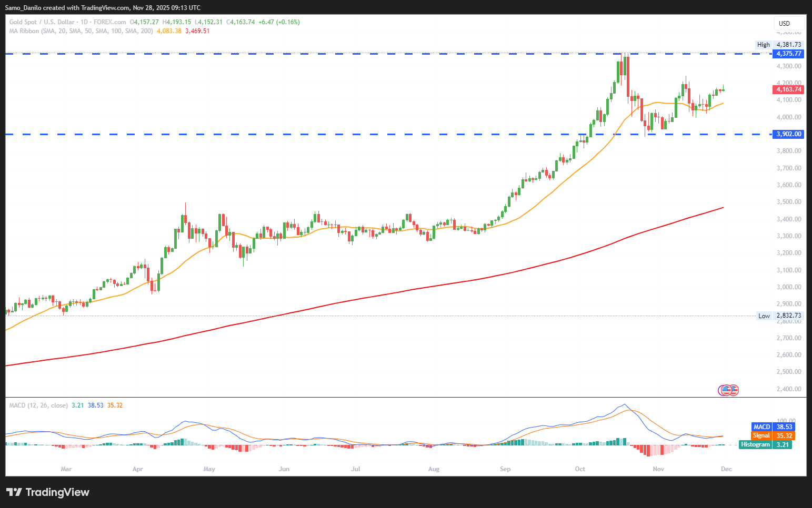
Task: Click the Low 2,832.73 price label
Action: click(779, 316)
